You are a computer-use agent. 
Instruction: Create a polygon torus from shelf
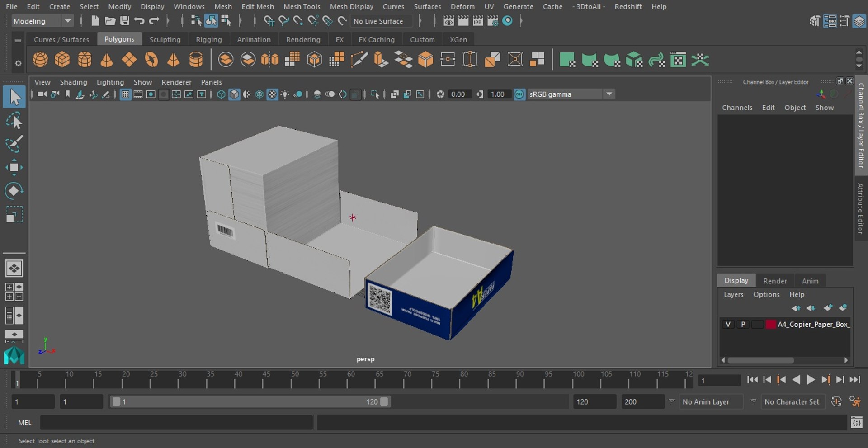click(151, 60)
